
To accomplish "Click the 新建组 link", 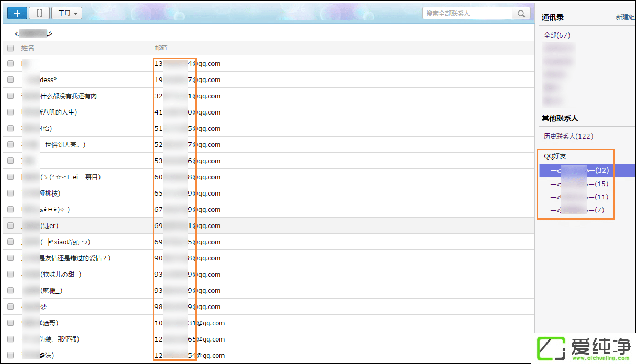I will coord(625,17).
